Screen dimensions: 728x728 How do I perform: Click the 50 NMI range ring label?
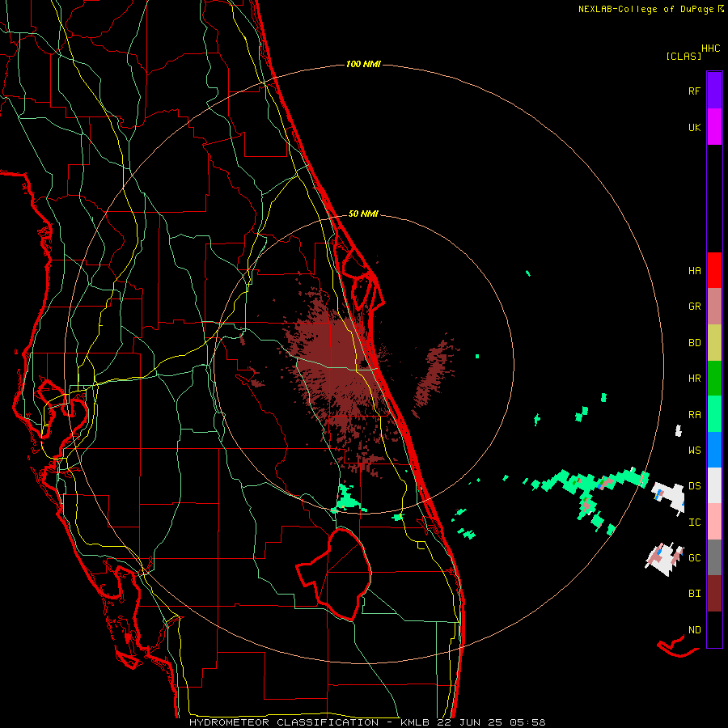click(x=363, y=214)
